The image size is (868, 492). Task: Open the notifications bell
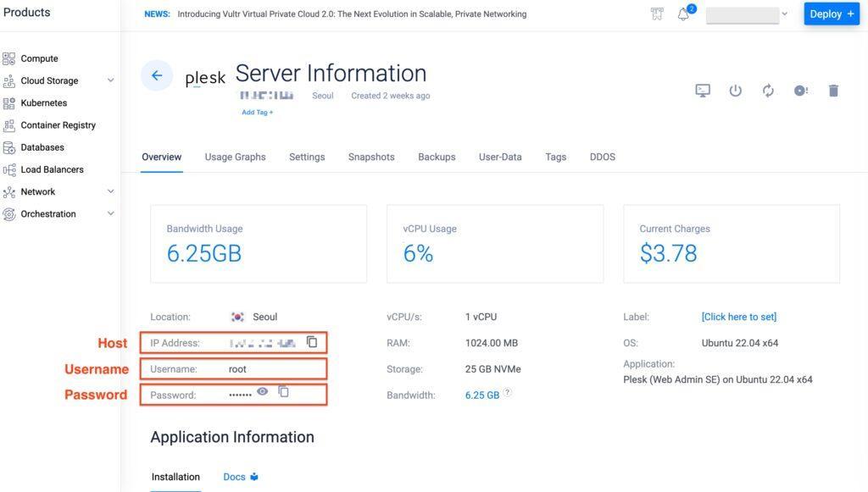click(684, 14)
